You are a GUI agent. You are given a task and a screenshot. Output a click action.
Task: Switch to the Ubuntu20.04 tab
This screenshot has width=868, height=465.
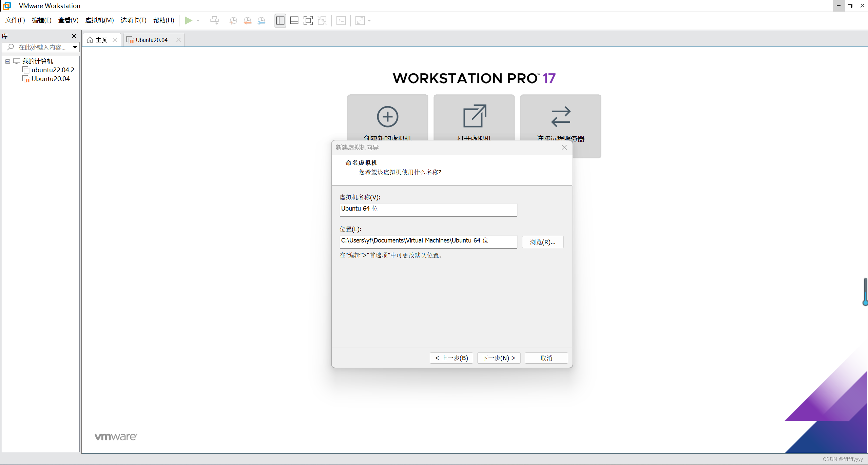[151, 40]
